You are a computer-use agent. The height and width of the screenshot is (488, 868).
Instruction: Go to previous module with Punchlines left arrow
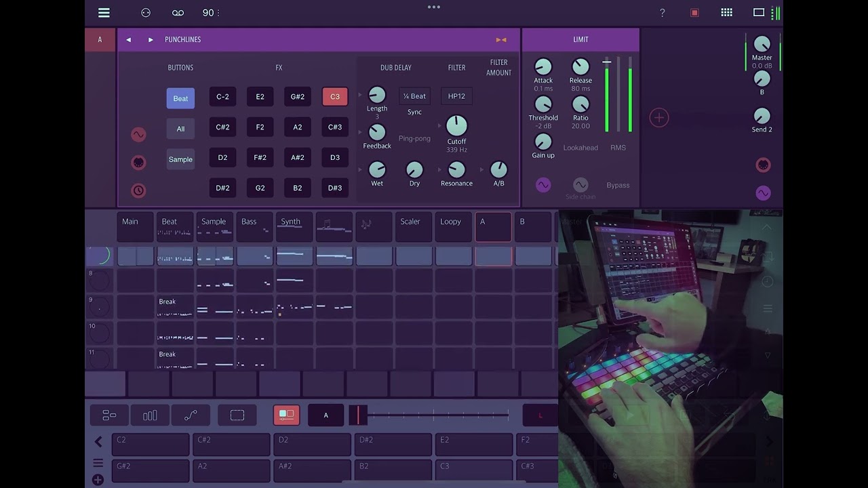coord(128,40)
